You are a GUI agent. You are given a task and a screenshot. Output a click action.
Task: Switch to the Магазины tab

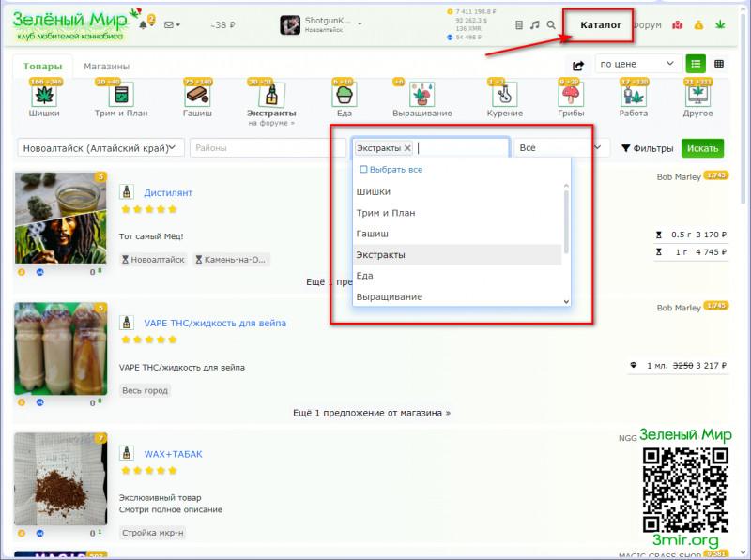point(106,67)
